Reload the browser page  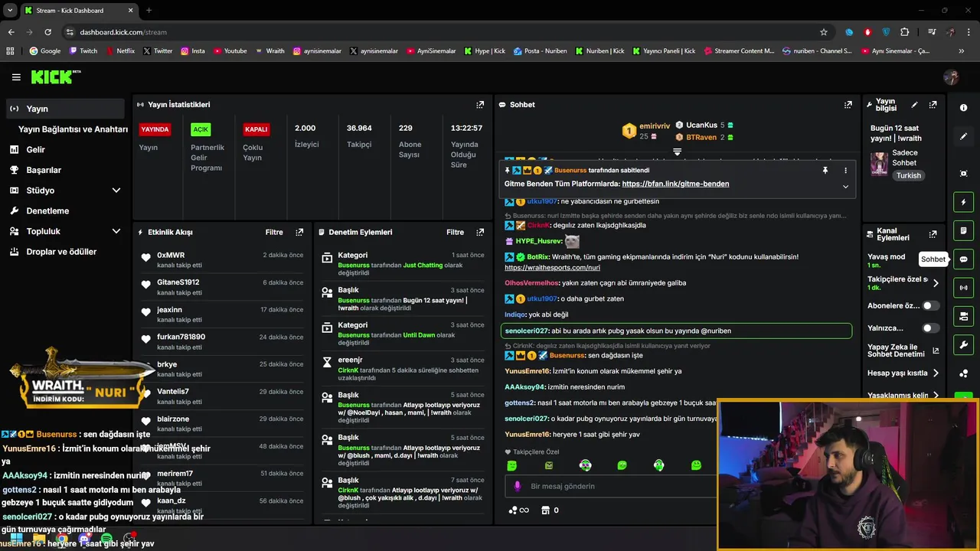47,32
